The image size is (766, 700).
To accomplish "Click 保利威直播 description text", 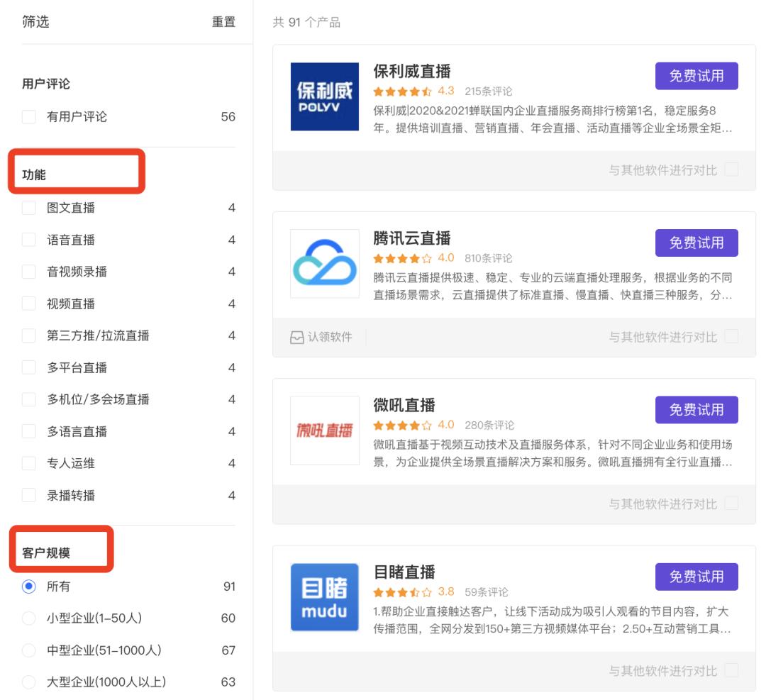I will (553, 119).
